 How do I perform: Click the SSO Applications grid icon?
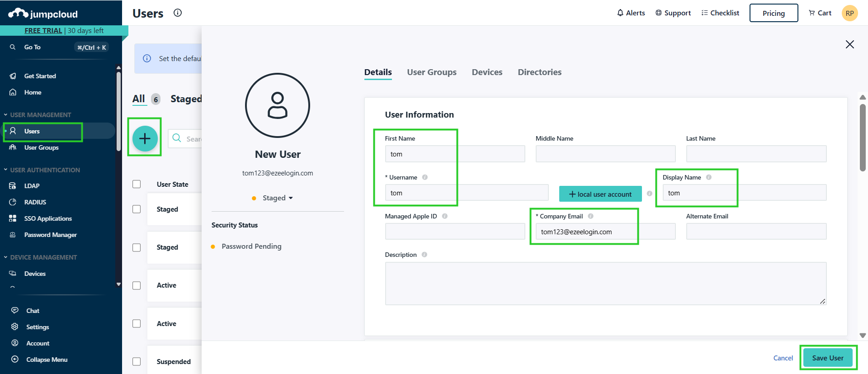pyautogui.click(x=13, y=218)
